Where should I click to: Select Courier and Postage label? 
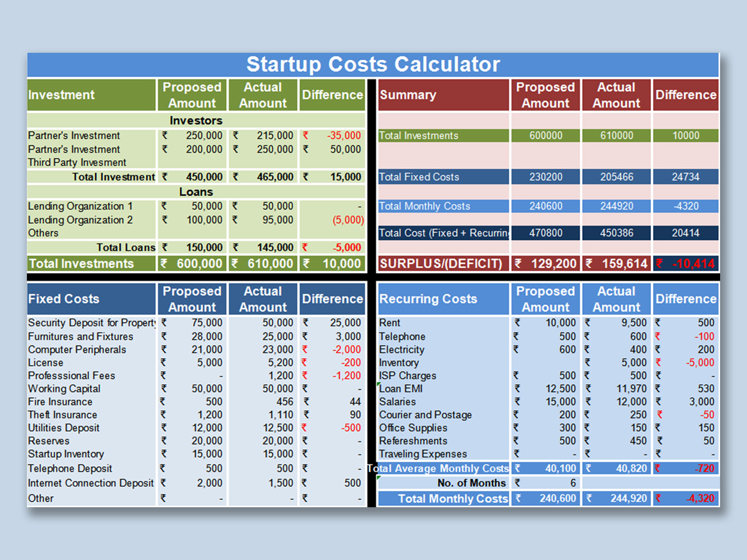(425, 415)
